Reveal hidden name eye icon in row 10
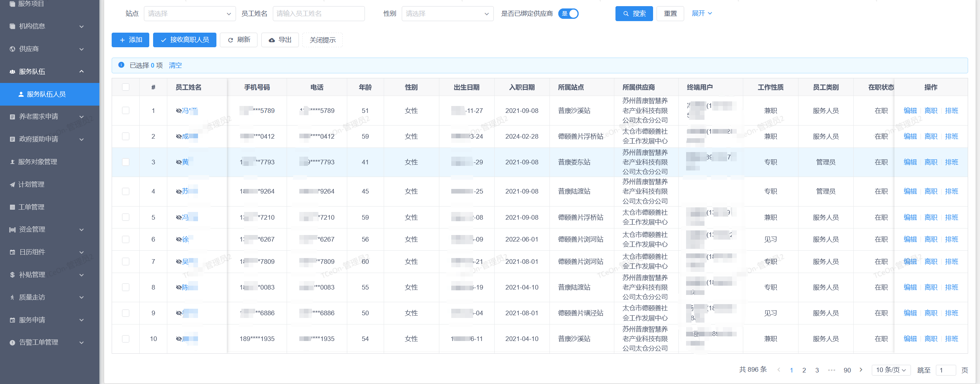The width and height of the screenshot is (980, 384). (179, 339)
